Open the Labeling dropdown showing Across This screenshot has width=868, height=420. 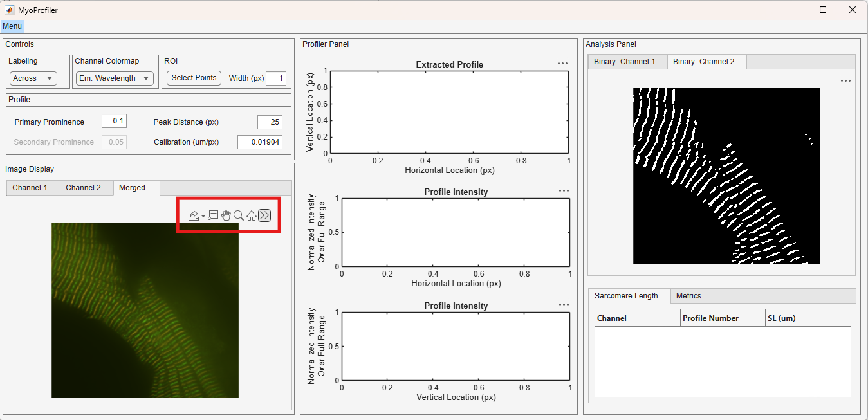point(33,78)
